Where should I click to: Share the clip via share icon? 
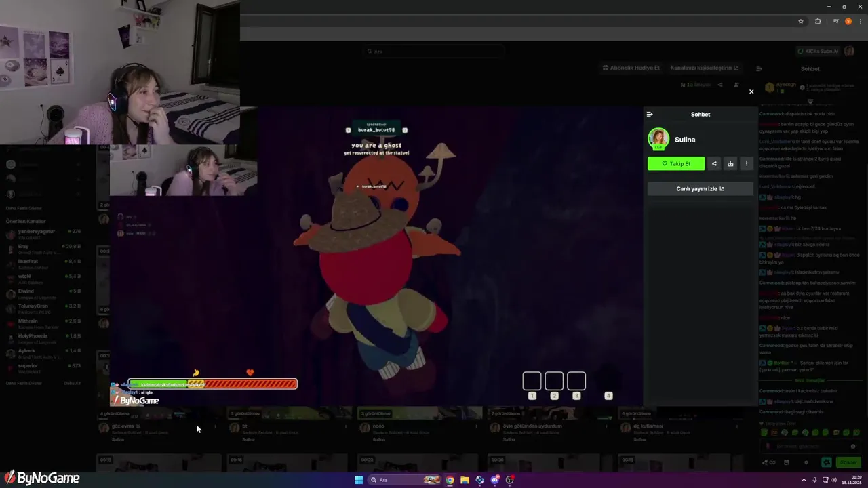(714, 163)
